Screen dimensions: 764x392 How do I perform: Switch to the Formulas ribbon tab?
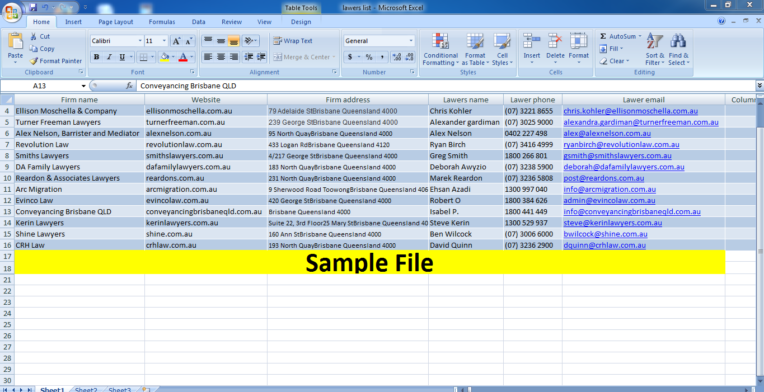tap(162, 22)
